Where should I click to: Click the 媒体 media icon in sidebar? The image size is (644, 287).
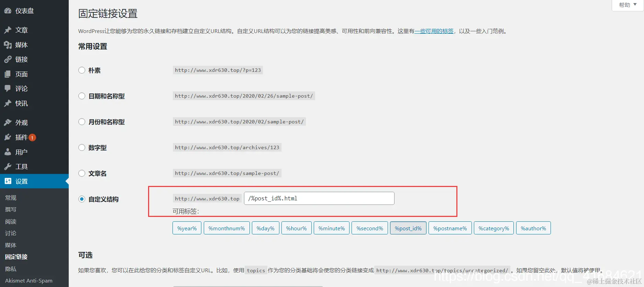(x=8, y=45)
